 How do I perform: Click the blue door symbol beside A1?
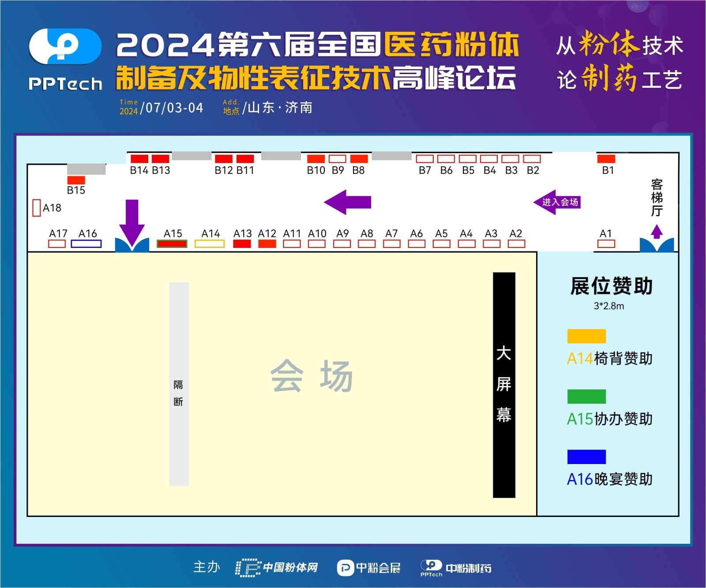pyautogui.click(x=657, y=245)
